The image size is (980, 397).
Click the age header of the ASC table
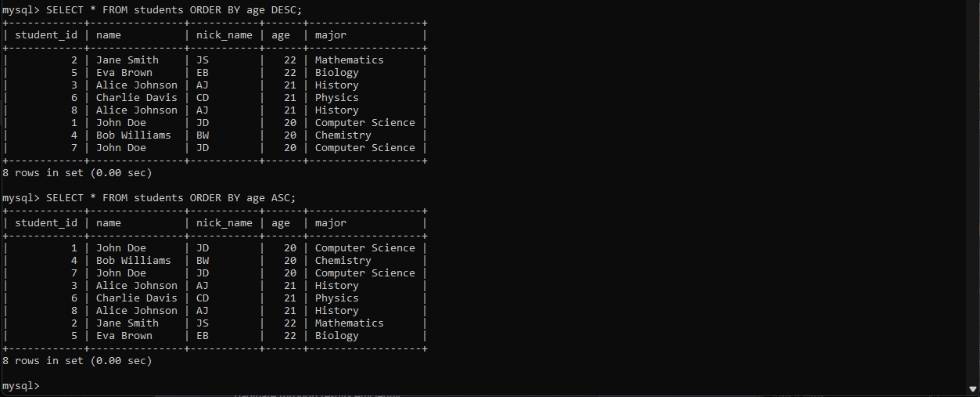click(280, 223)
